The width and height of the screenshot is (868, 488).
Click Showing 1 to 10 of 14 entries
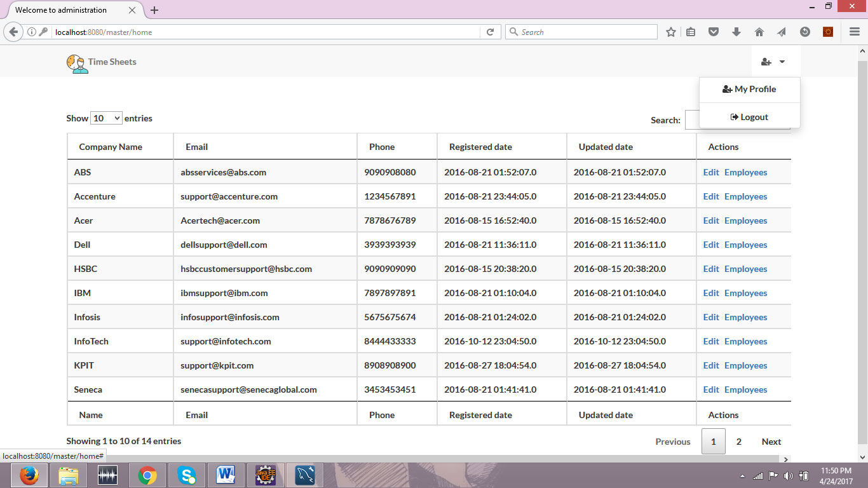124,441
